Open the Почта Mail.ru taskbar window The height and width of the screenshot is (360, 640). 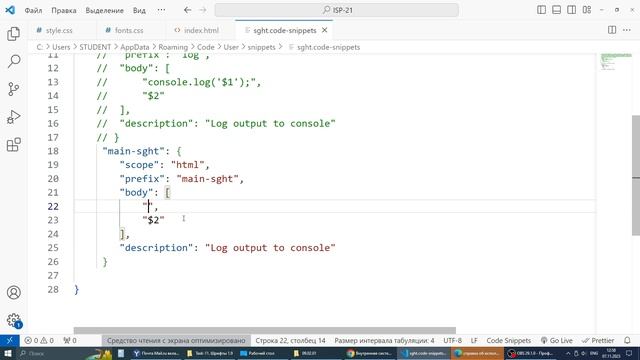157,353
